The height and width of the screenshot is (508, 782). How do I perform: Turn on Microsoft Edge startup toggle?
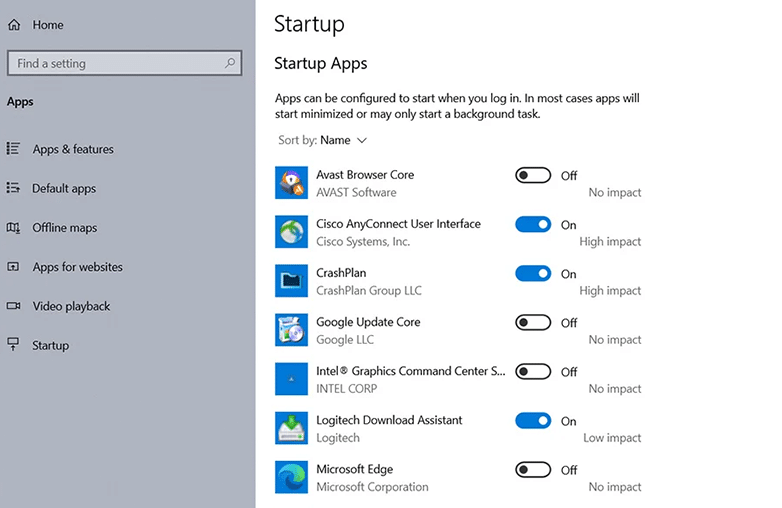(x=533, y=470)
